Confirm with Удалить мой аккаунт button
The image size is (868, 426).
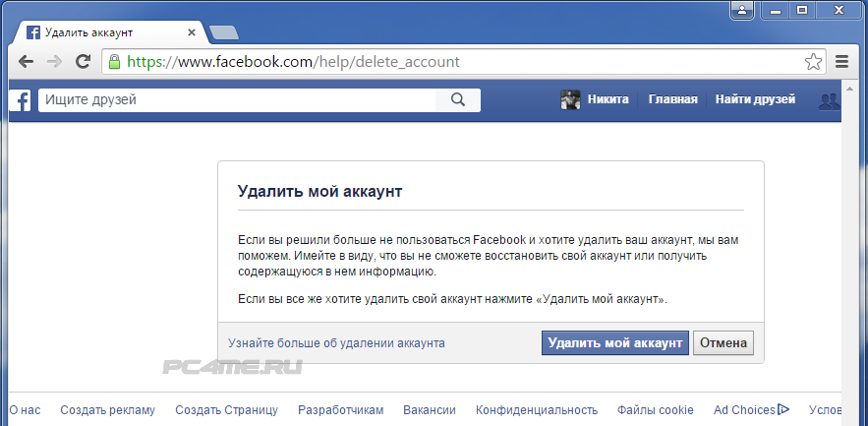615,343
